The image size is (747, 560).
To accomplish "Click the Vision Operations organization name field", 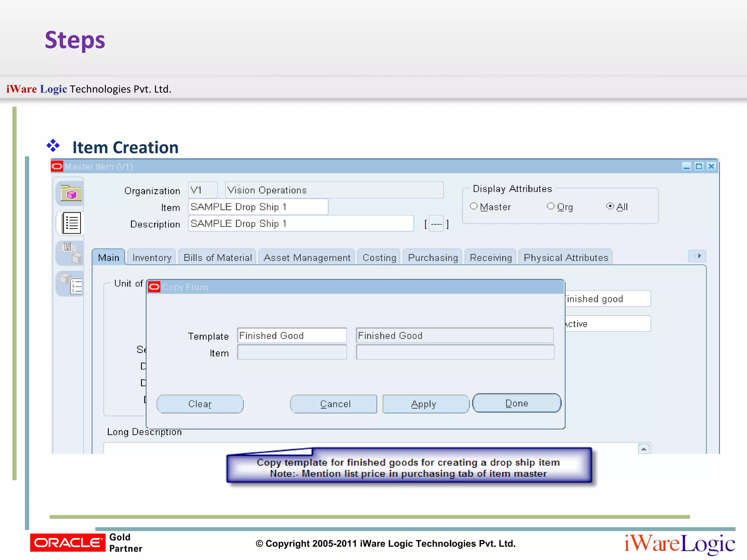I will pos(334,190).
